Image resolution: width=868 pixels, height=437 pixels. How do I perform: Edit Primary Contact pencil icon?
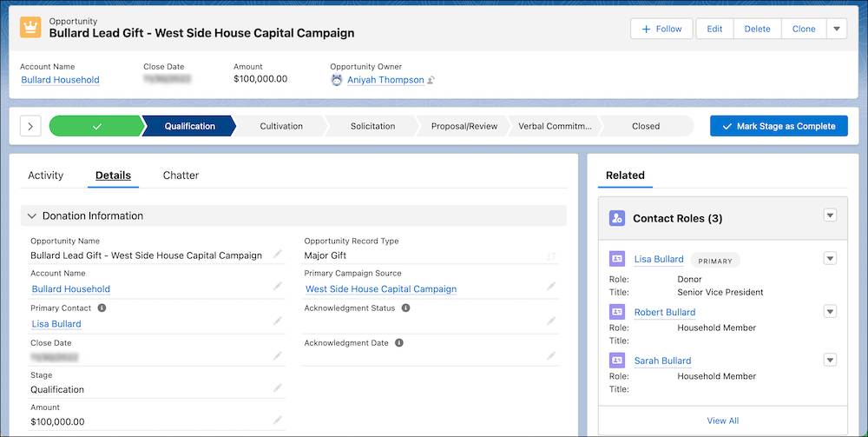(278, 321)
